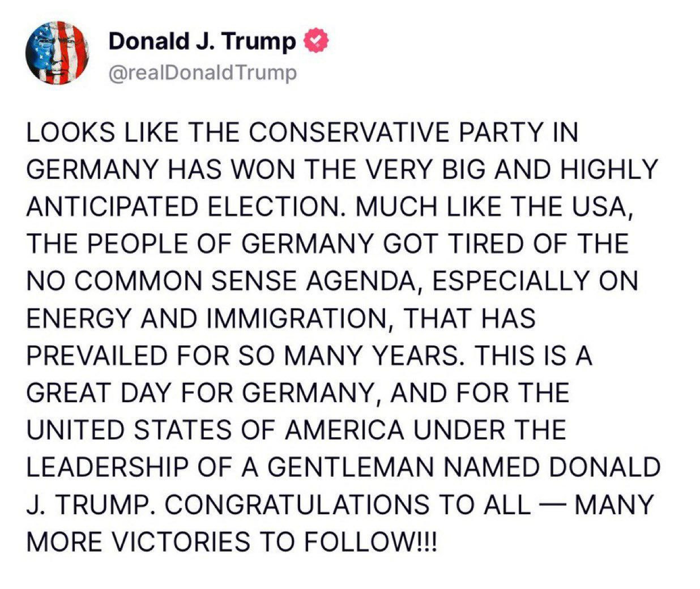
Task: Click the phrase "UNITED STATES OF AMERICA"
Action: point(215,430)
